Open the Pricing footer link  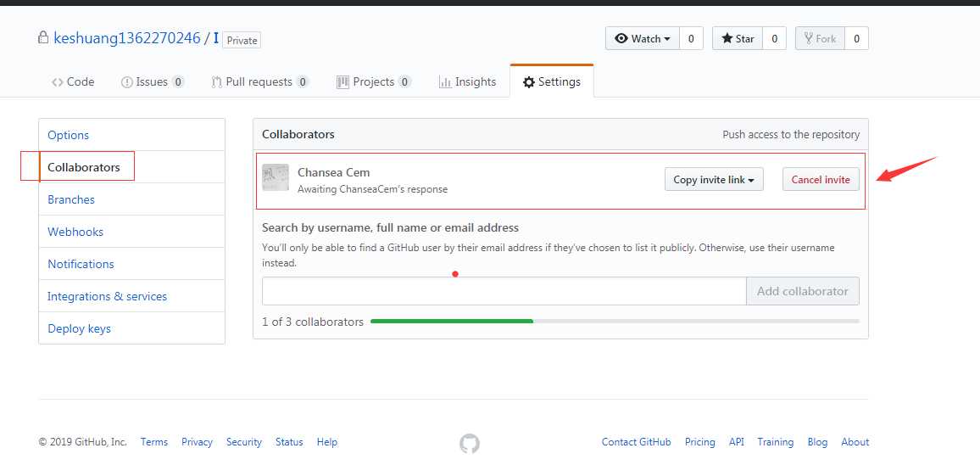pos(700,442)
